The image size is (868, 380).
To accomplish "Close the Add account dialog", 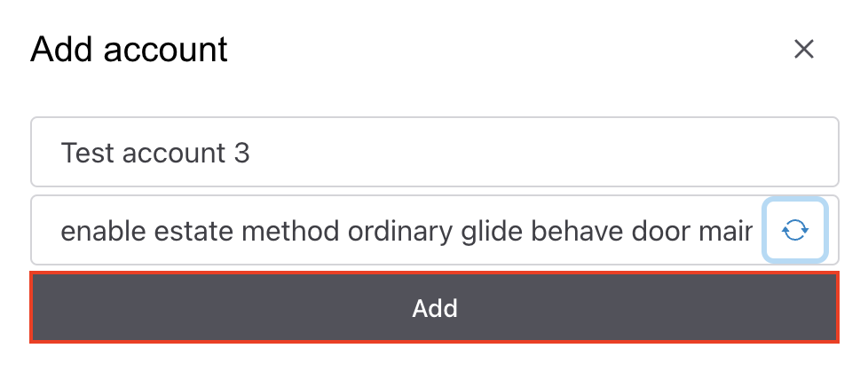I will (x=804, y=49).
